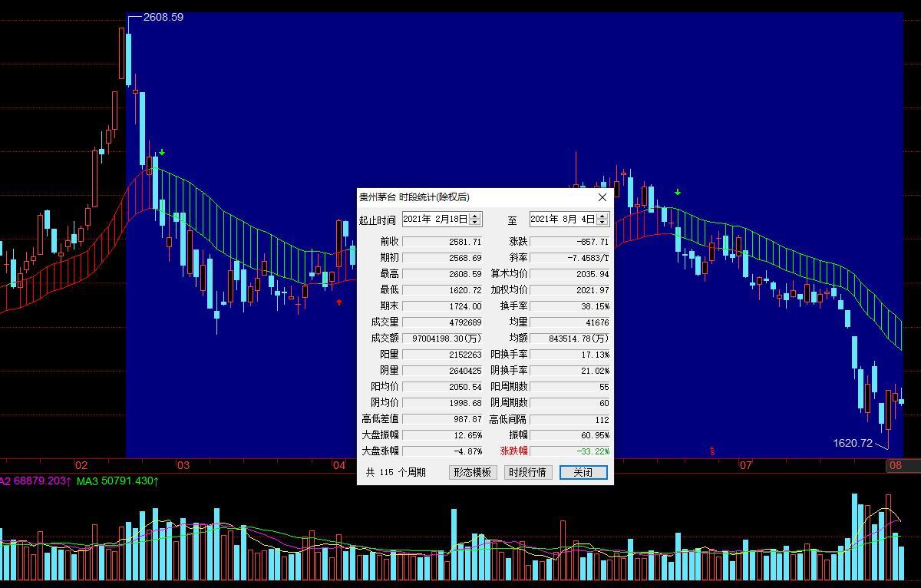Click the red $ marker on time axis
Screen dimensions: 921x588
pyautogui.click(x=712, y=451)
